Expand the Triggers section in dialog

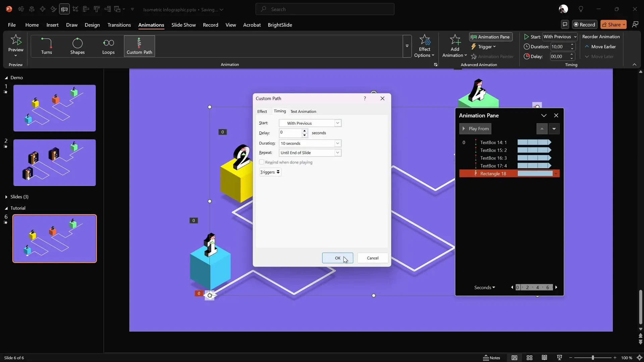[x=270, y=172]
